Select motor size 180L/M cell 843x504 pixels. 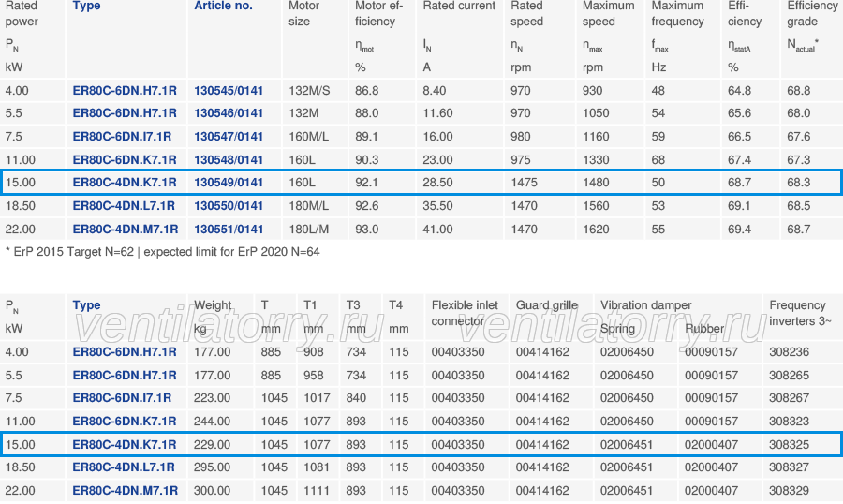[308, 230]
